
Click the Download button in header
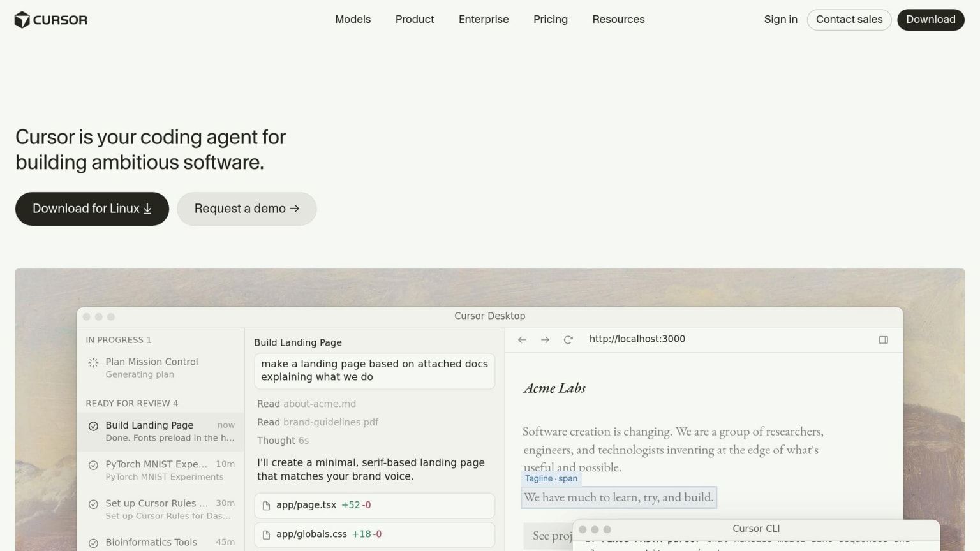click(x=931, y=20)
